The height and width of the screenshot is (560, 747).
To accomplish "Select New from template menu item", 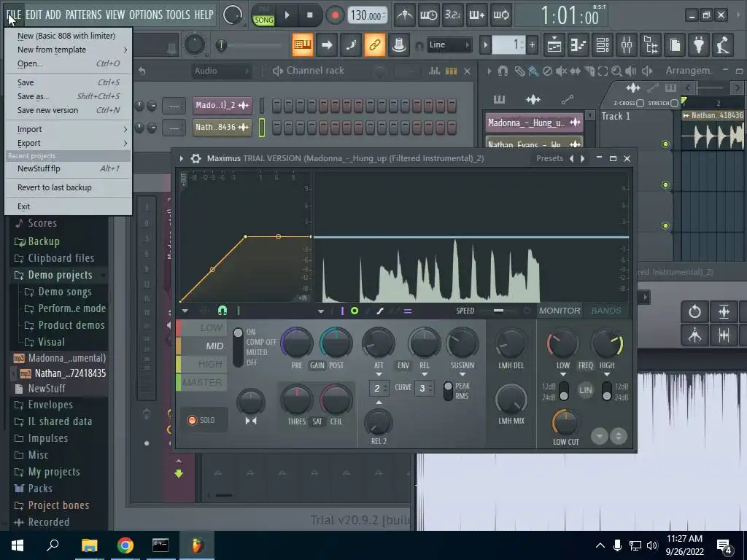I will [68, 50].
